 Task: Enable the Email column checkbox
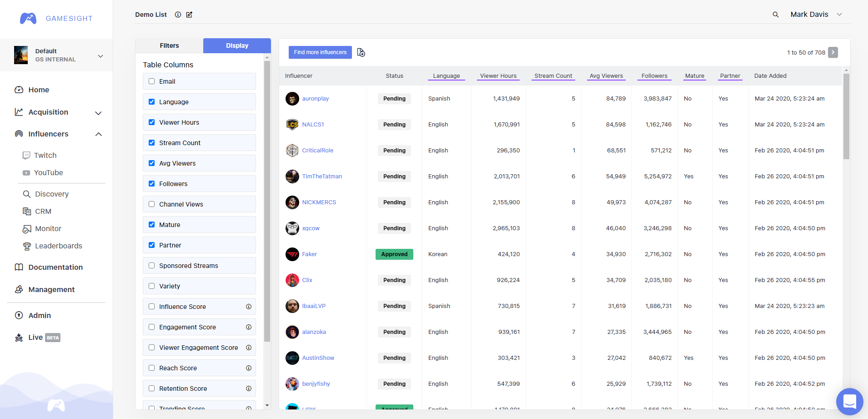(152, 81)
